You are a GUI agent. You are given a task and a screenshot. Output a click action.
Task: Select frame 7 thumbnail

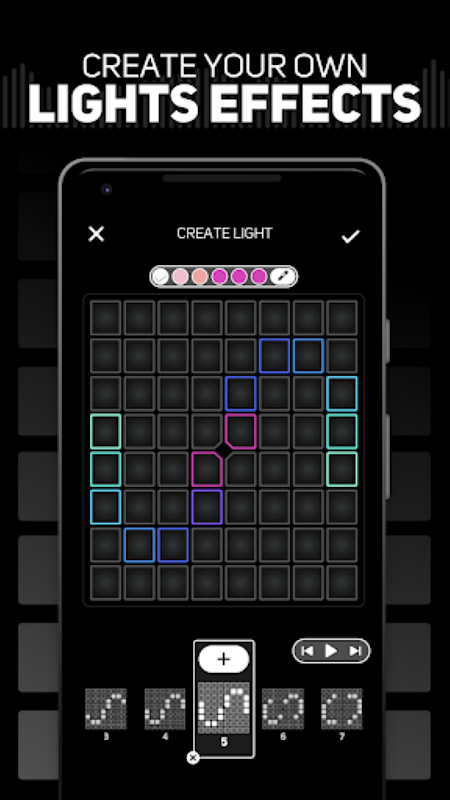(x=342, y=709)
